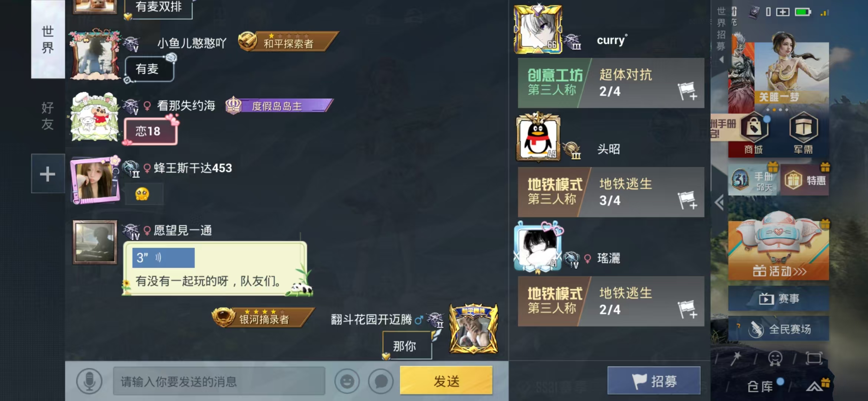Join 瑶灑's 地铁逃生 2/4 team flag
The width and height of the screenshot is (868, 401).
coord(687,309)
